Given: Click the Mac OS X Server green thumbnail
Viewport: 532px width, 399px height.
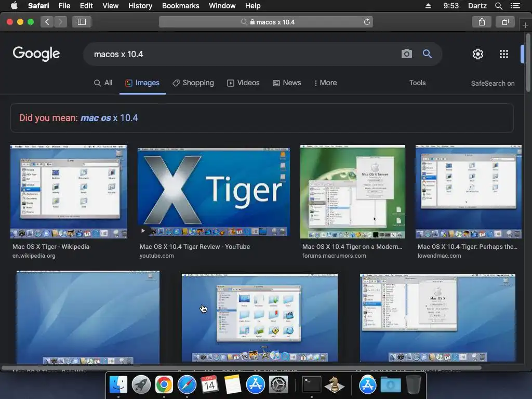Looking at the screenshot, I should tap(353, 191).
